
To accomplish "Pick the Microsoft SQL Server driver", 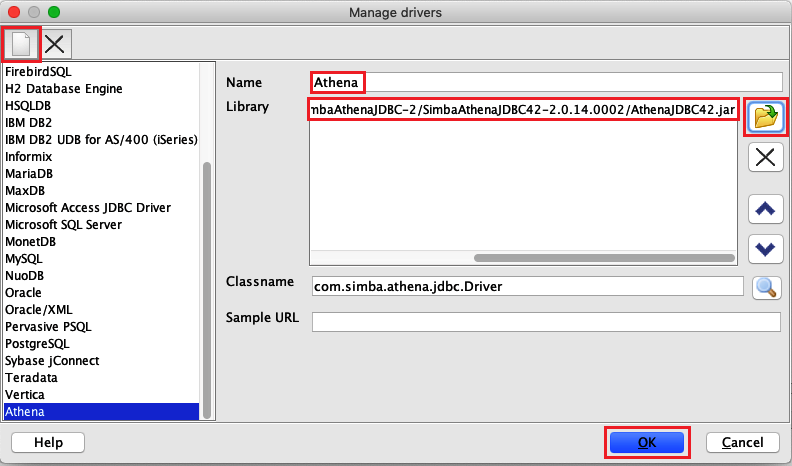I will tap(65, 224).
